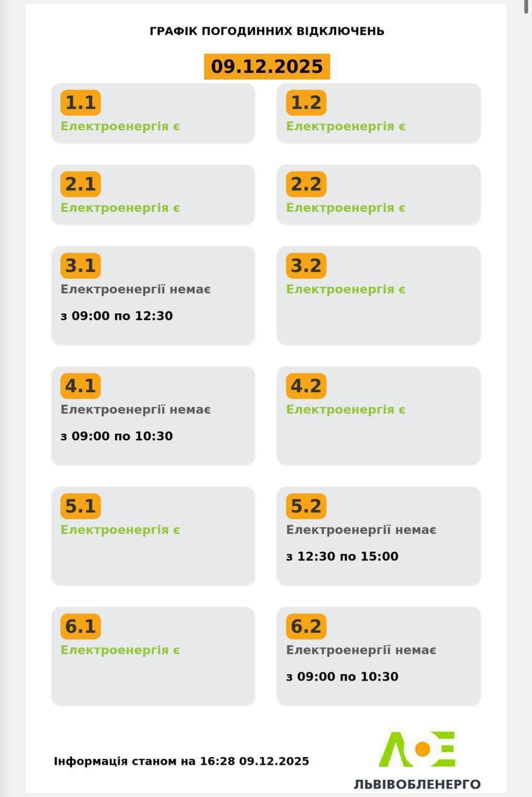Screen dimensions: 532x797
Task: Click the 3.1 outage time 09:00–12:30
Action: pos(117,316)
